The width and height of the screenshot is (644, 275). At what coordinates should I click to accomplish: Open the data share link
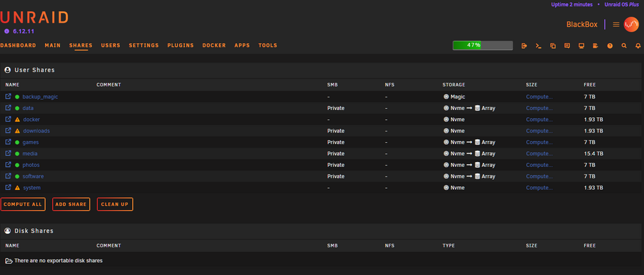click(28, 108)
